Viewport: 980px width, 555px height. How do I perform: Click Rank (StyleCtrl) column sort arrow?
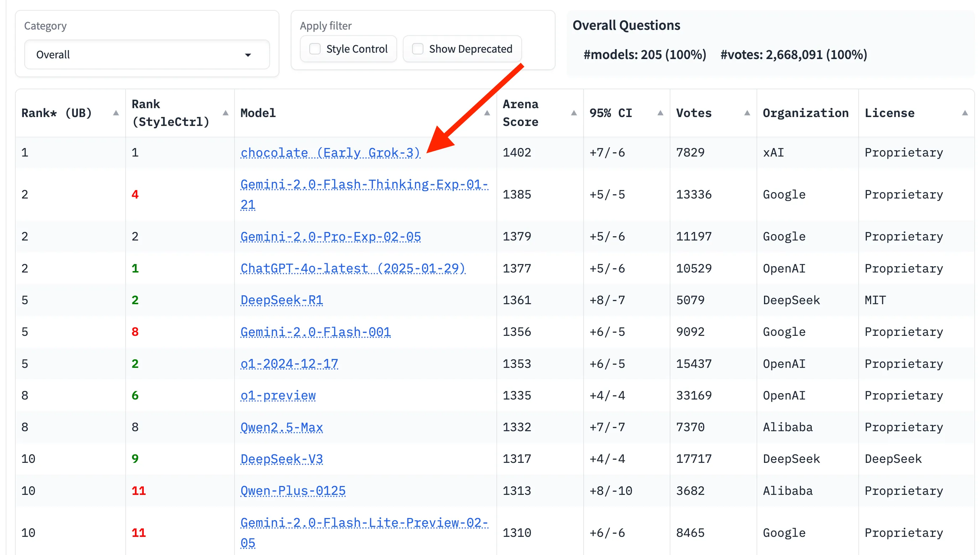[225, 113]
